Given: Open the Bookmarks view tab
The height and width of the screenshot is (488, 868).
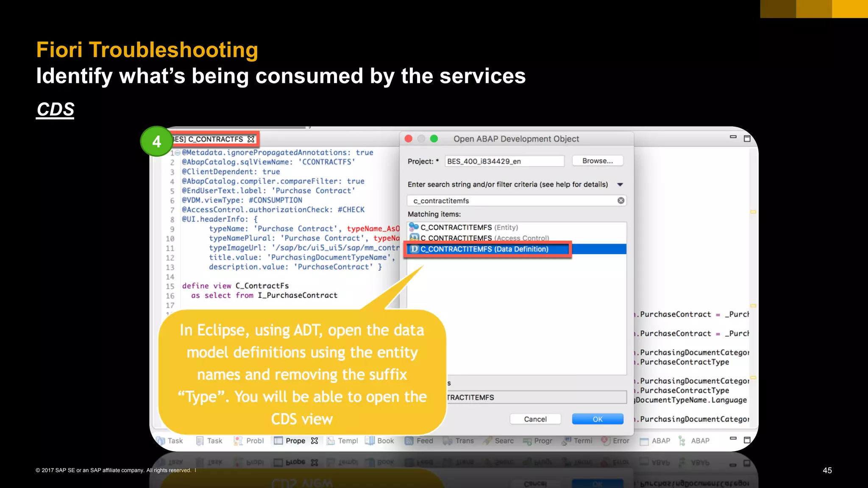Looking at the screenshot, I should click(380, 441).
